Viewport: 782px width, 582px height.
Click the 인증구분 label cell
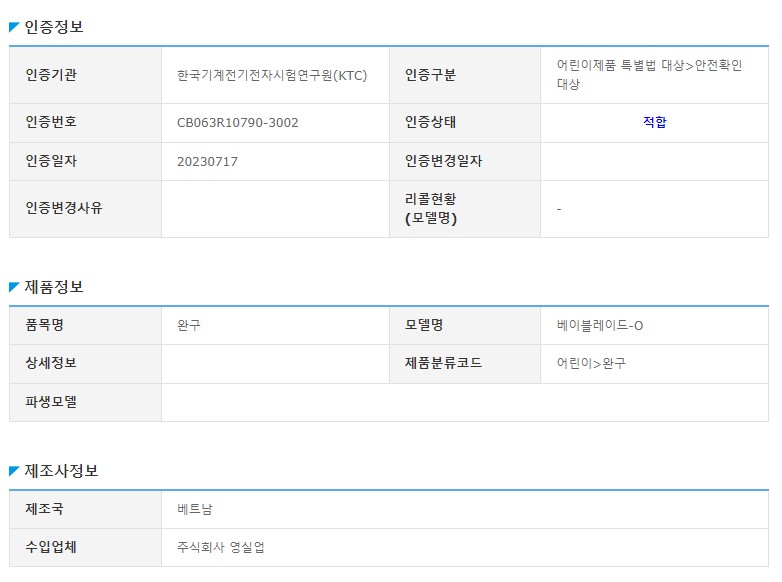pos(465,75)
